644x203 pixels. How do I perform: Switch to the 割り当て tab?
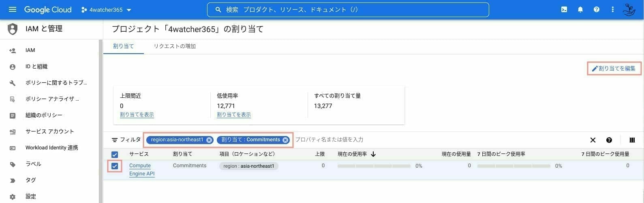tap(124, 46)
